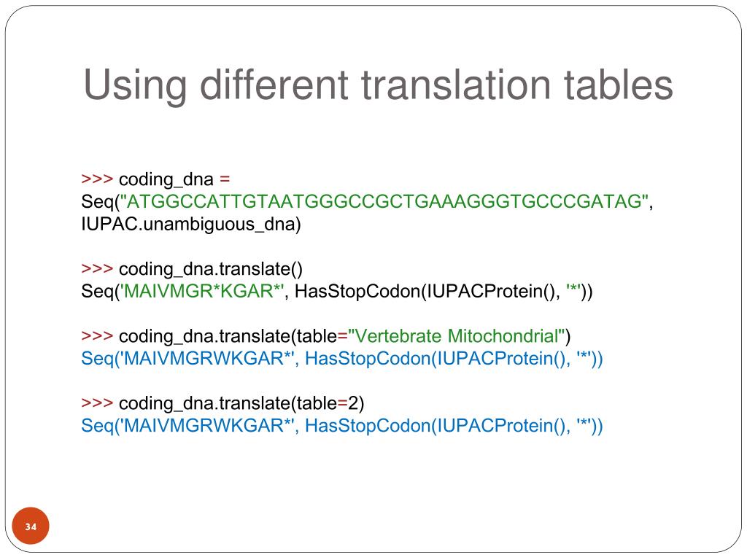Viewport: 747px width, 560px height.
Task: Click 'Seq(' at start of the DNA sequence line
Action: (100, 202)
